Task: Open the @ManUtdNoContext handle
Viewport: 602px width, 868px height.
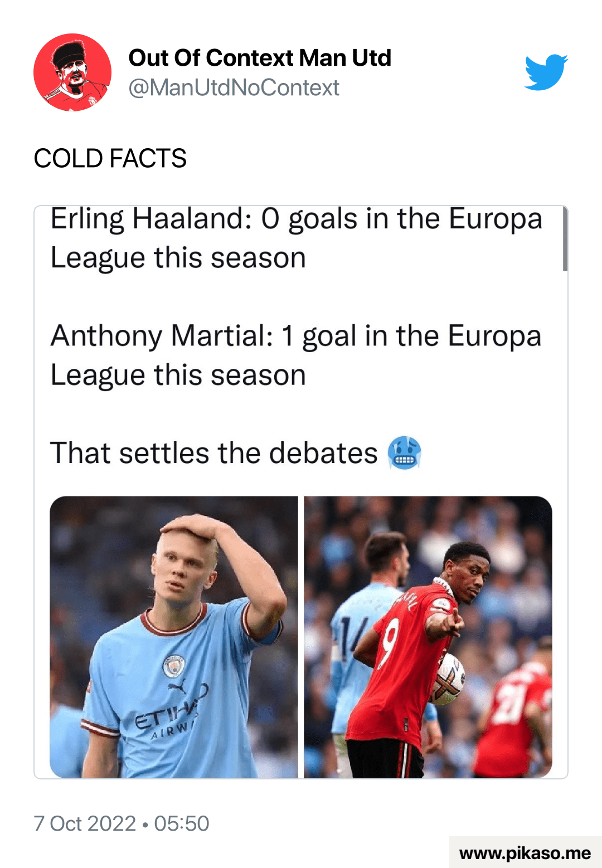Action: pyautogui.click(x=234, y=87)
